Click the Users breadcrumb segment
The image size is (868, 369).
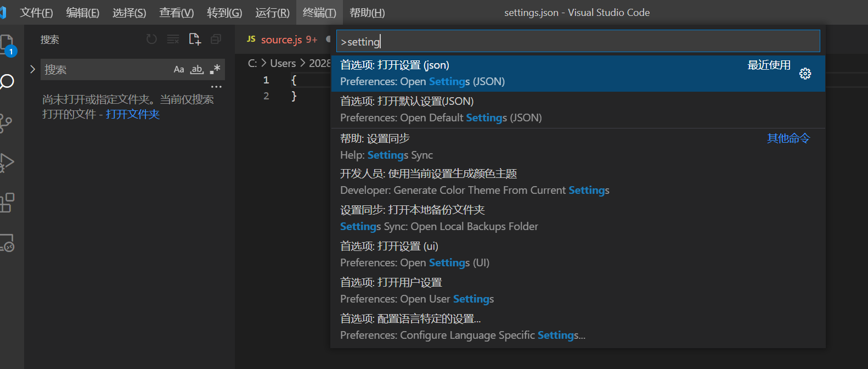click(x=283, y=63)
